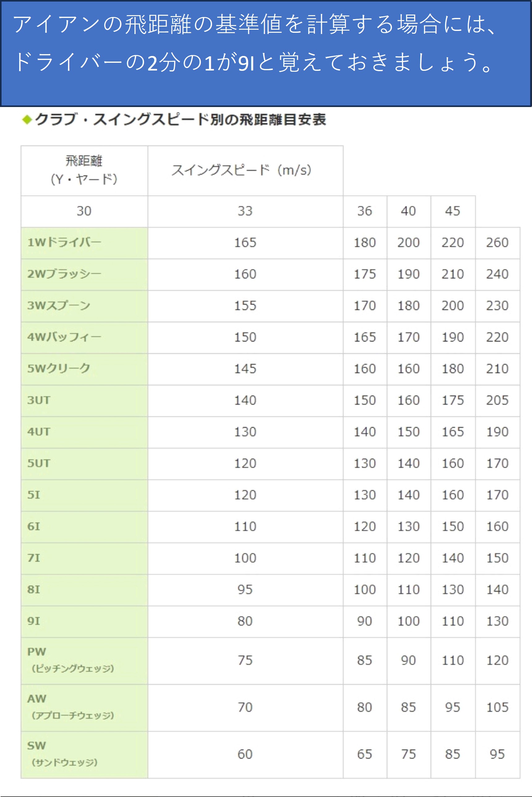Click the 3UT row label

39,400
